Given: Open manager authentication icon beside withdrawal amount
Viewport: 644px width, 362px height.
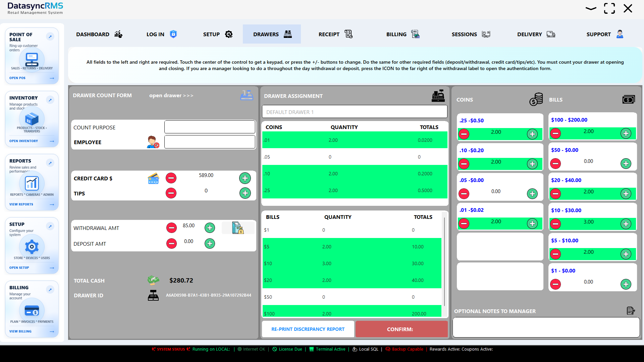Looking at the screenshot, I should [238, 228].
